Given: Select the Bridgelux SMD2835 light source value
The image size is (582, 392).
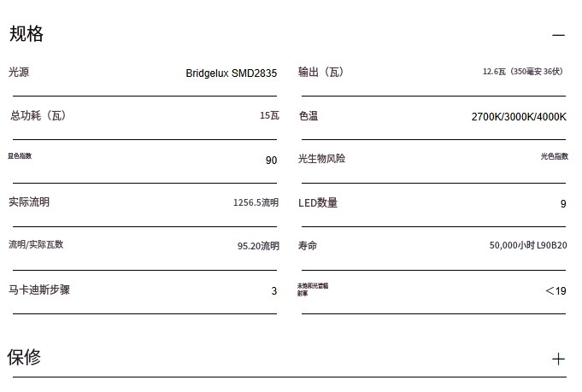Looking at the screenshot, I should point(231,73).
